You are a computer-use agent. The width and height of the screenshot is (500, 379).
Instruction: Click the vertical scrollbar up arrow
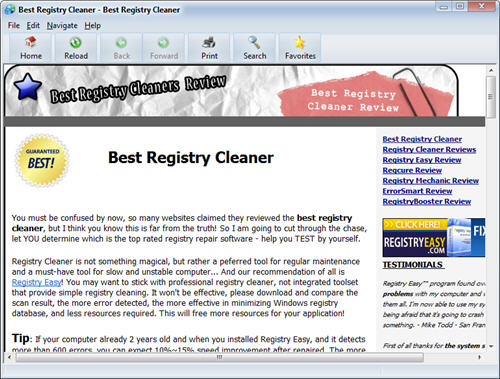click(491, 70)
